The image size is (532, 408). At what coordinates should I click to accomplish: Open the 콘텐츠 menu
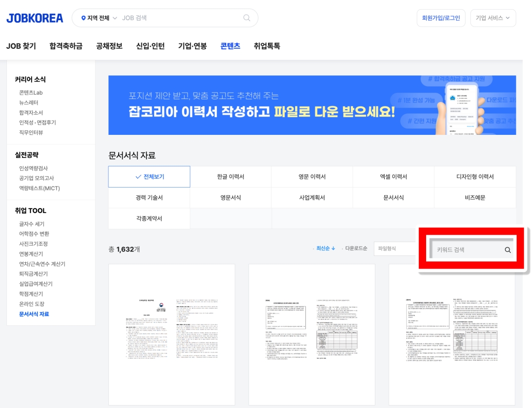tap(231, 46)
